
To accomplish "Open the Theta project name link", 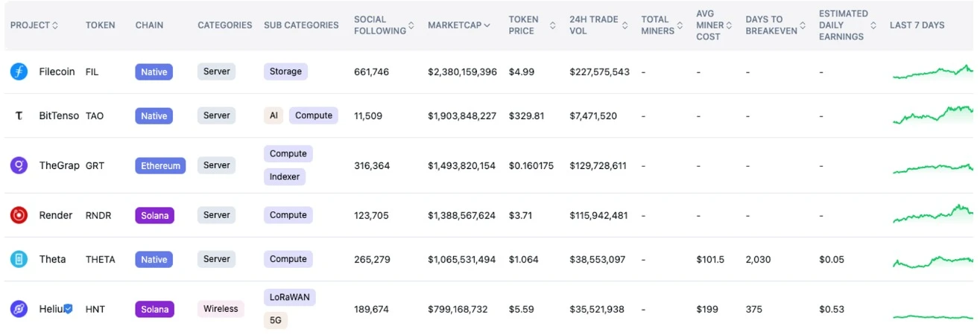I will pyautogui.click(x=52, y=259).
